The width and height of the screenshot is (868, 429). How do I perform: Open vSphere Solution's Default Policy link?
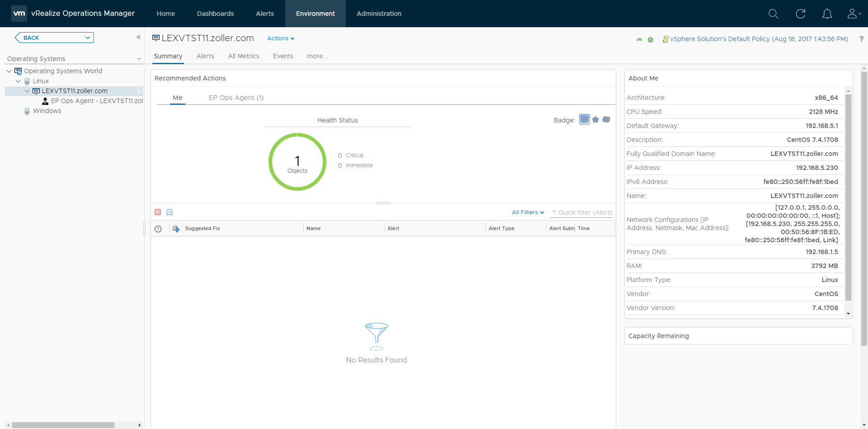pyautogui.click(x=759, y=39)
